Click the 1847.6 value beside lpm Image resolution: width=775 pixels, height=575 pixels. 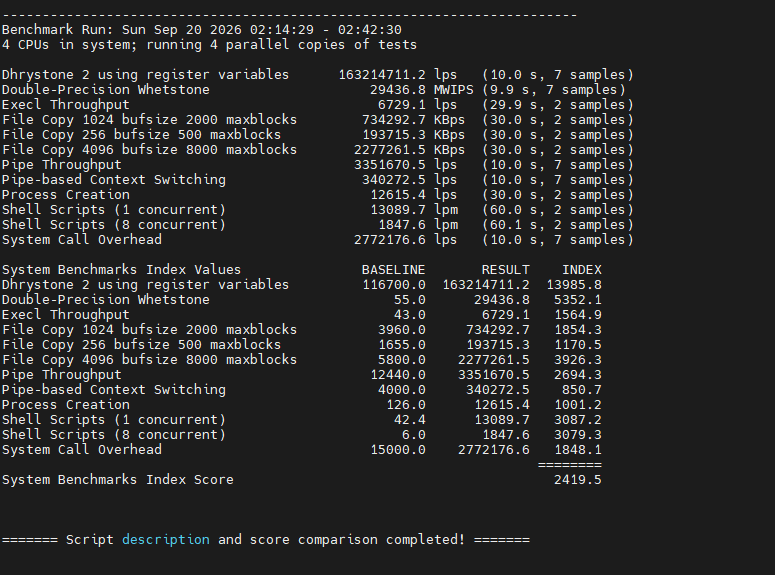[402, 224]
